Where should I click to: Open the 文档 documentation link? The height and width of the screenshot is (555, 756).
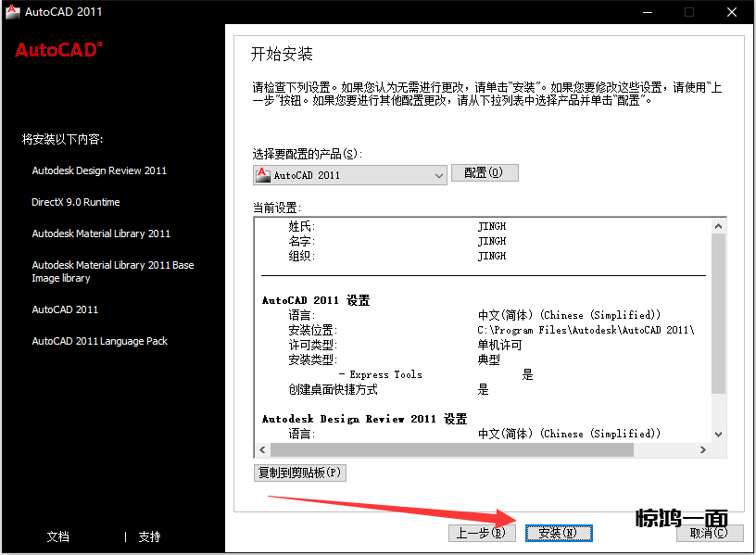point(58,536)
